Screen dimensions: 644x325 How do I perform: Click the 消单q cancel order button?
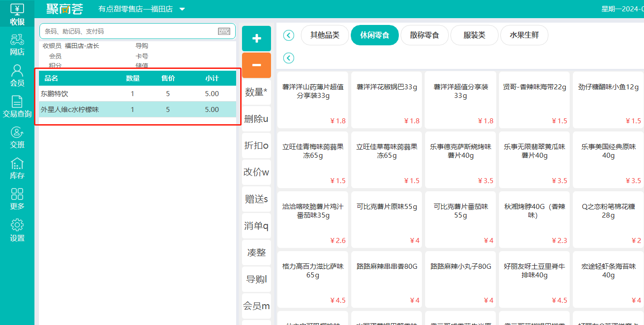pos(257,226)
